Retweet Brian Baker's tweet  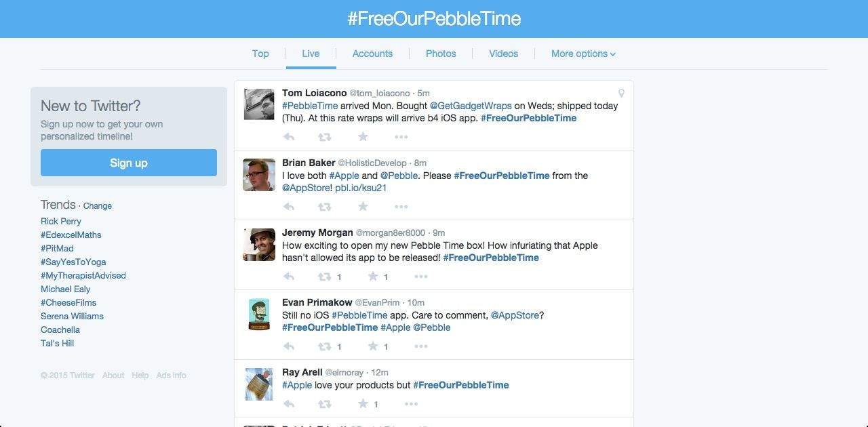pos(325,206)
